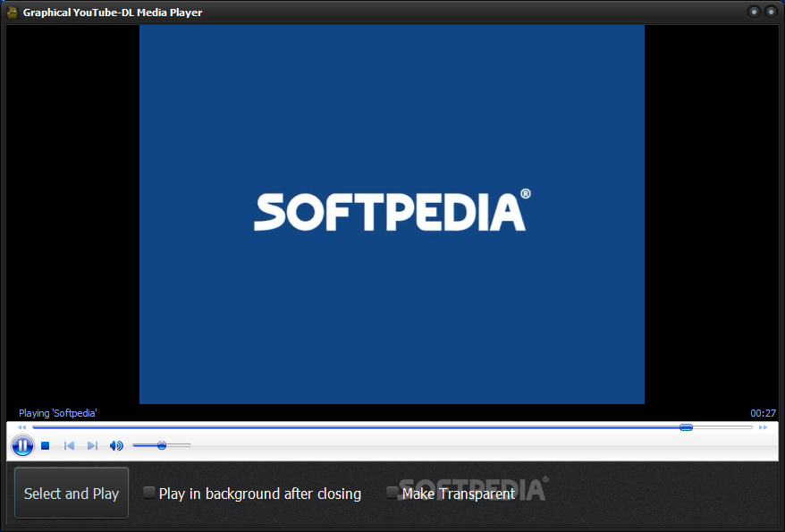The height and width of the screenshot is (532, 785).
Task: Click the Playing 'Softpedia' status text
Action: pos(57,413)
